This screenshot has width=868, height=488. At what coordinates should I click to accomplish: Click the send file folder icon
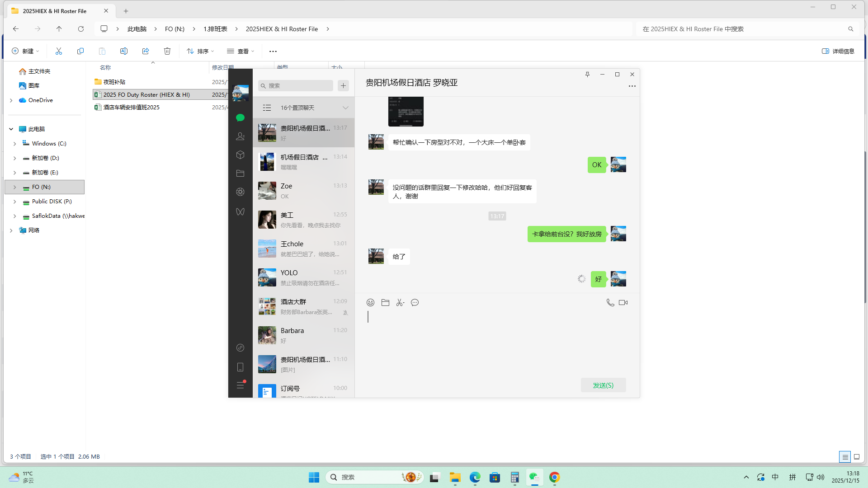tap(385, 303)
